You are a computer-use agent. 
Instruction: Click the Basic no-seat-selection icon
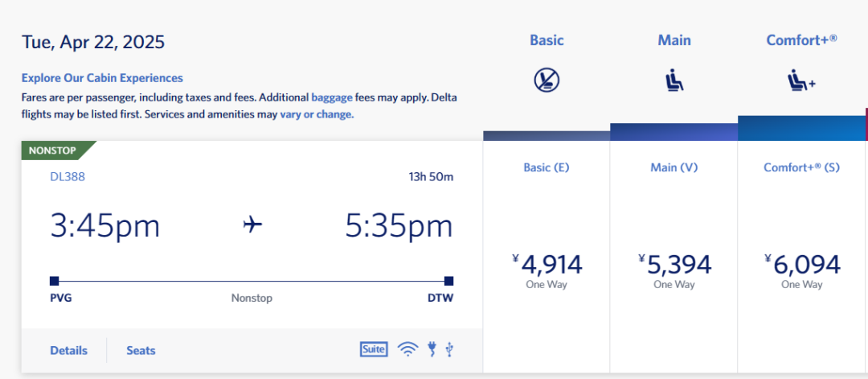547,80
